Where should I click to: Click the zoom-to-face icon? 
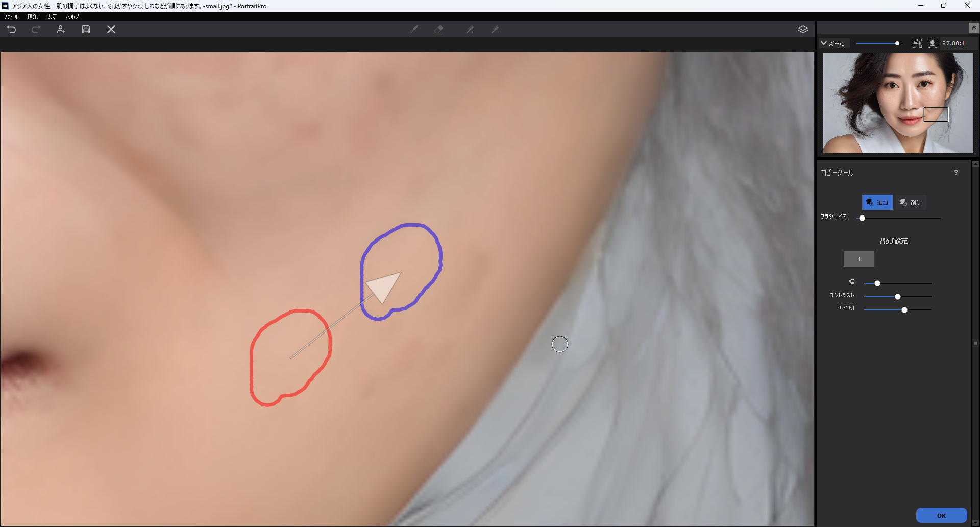point(932,43)
